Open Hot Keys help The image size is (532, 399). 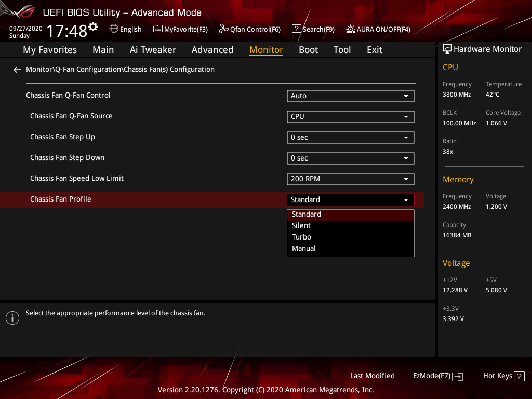click(x=503, y=376)
